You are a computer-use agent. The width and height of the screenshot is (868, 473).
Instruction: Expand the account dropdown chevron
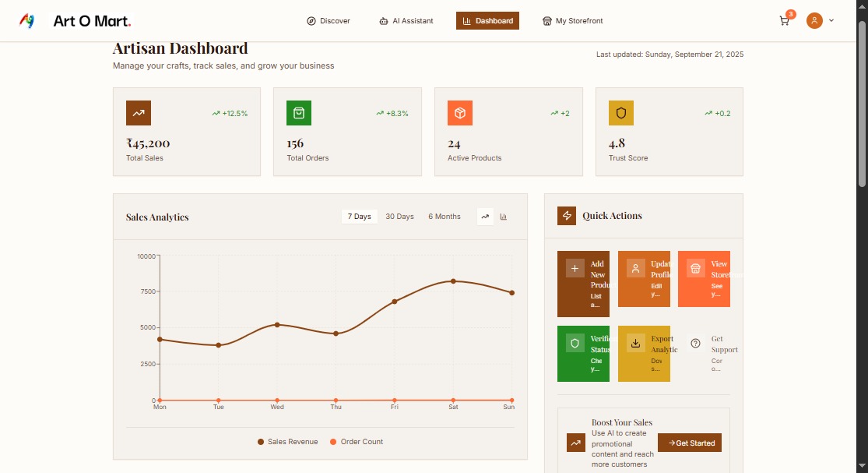pos(831,20)
